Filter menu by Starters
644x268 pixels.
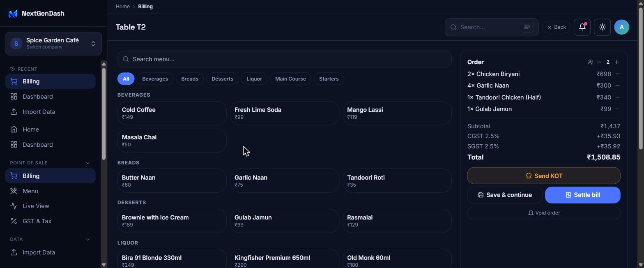coord(329,79)
